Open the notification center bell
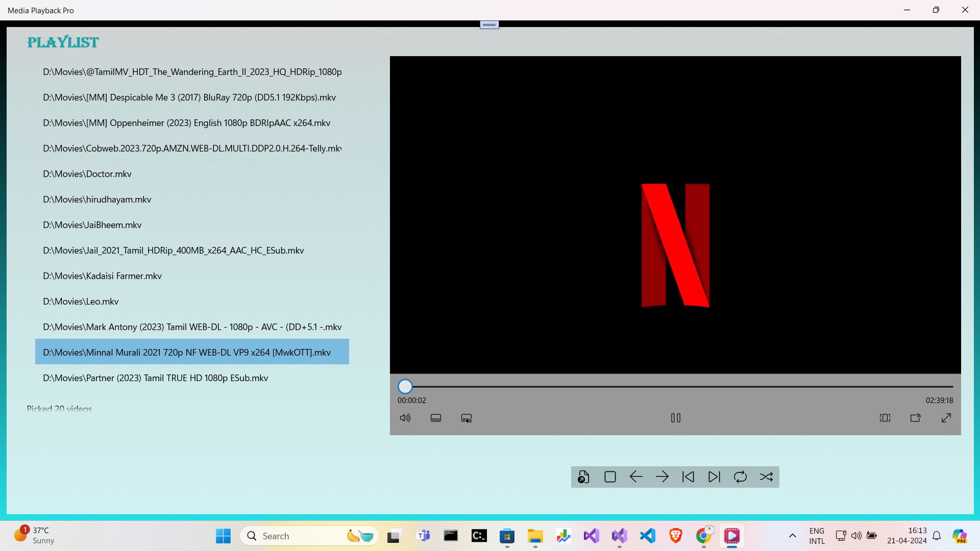This screenshot has width=980, height=551. 937,536
